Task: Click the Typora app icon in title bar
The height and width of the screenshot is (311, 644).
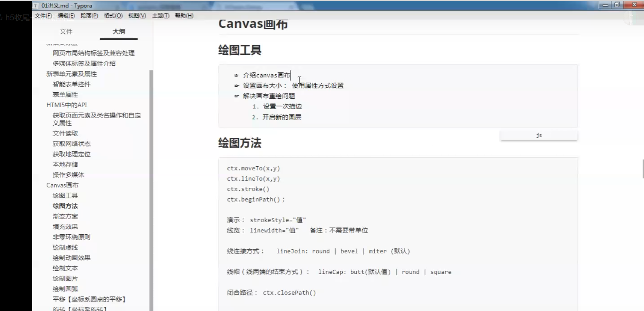Action: (x=36, y=5)
